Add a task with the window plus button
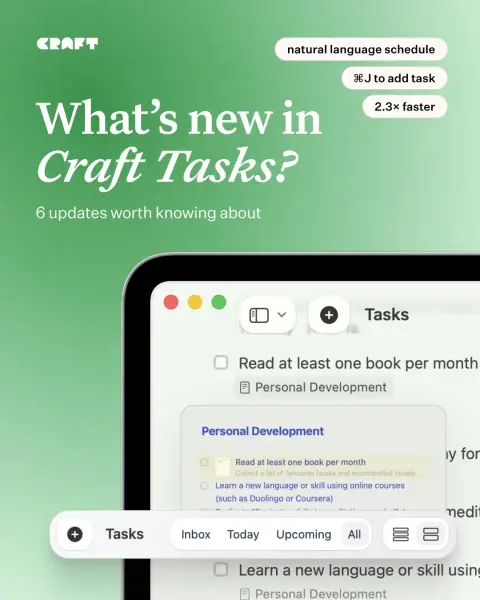This screenshot has width=480, height=600. (x=329, y=315)
